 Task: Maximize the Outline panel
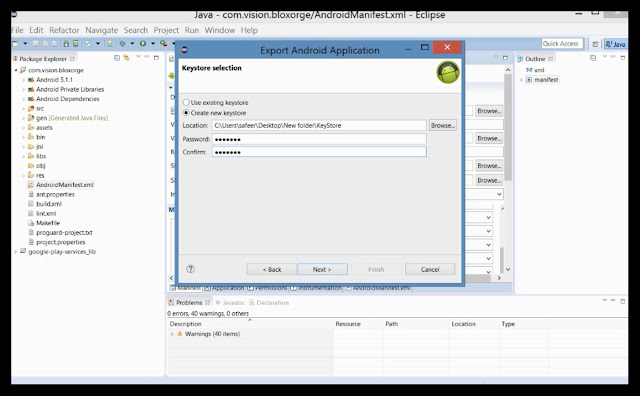(622, 58)
